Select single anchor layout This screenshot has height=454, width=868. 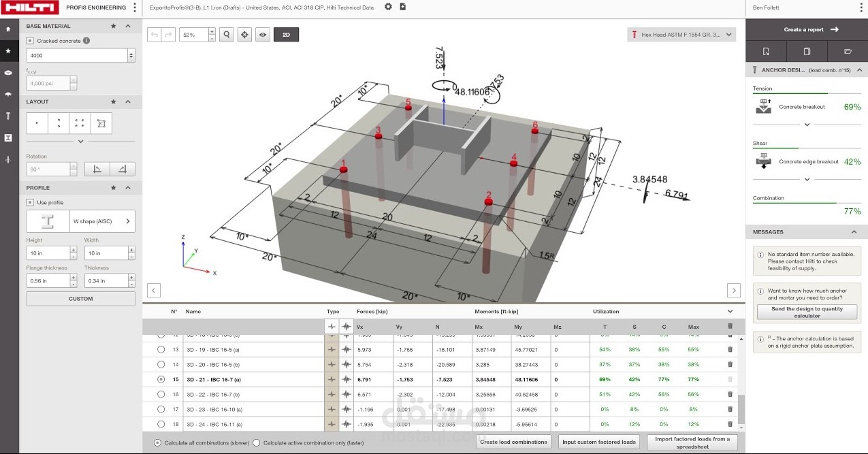pyautogui.click(x=37, y=123)
